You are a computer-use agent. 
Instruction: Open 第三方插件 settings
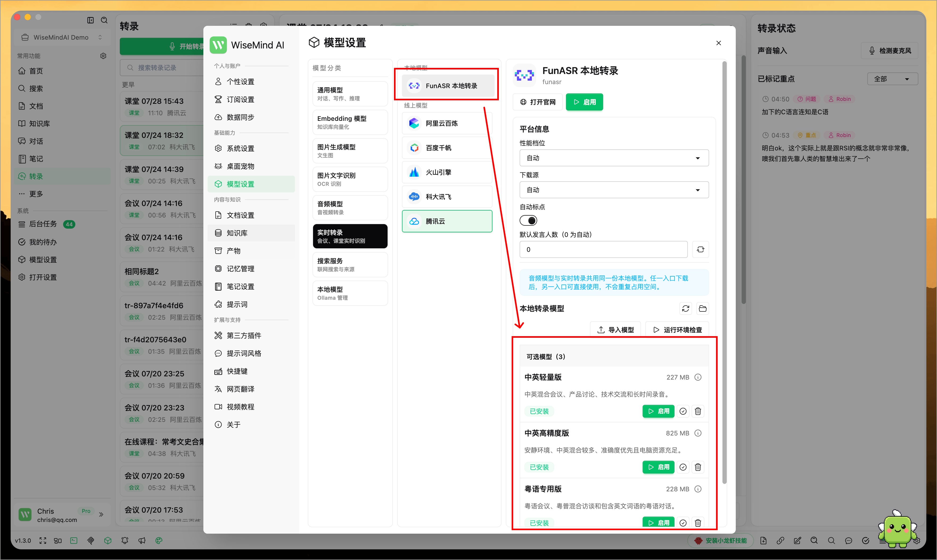(251, 335)
